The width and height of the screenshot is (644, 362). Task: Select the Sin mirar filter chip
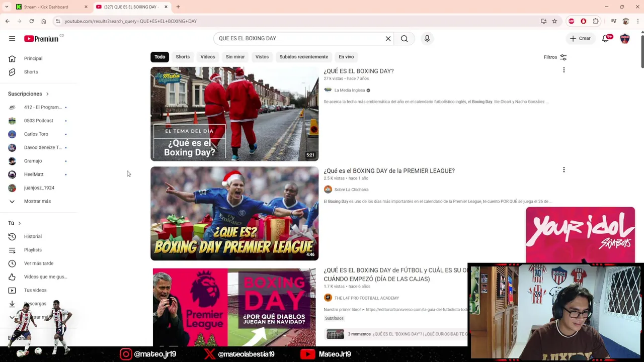(235, 57)
